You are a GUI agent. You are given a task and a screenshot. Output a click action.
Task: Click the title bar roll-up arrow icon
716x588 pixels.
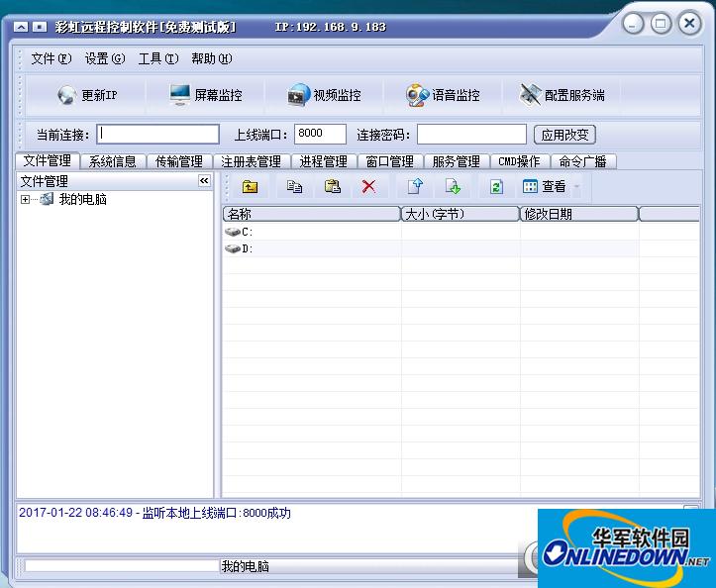pyautogui.click(x=21, y=28)
